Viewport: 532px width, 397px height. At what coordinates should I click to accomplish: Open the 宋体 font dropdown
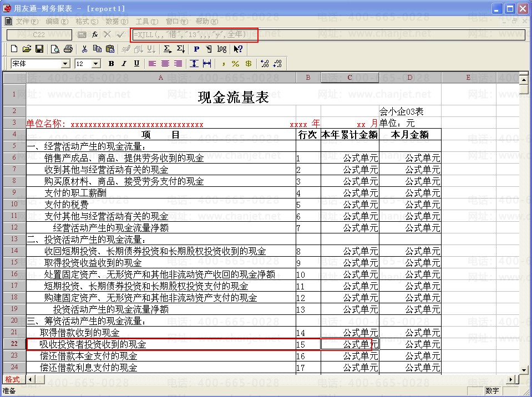click(x=66, y=64)
